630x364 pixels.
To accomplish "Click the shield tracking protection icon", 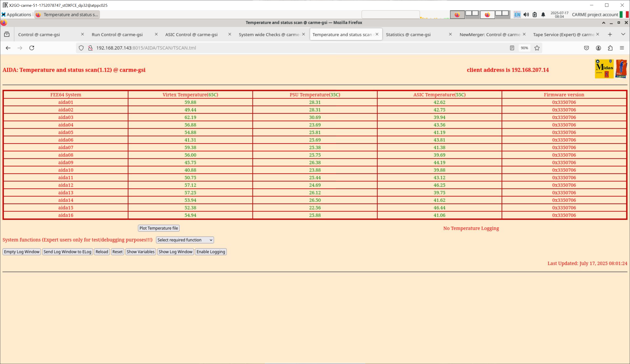I will point(81,48).
